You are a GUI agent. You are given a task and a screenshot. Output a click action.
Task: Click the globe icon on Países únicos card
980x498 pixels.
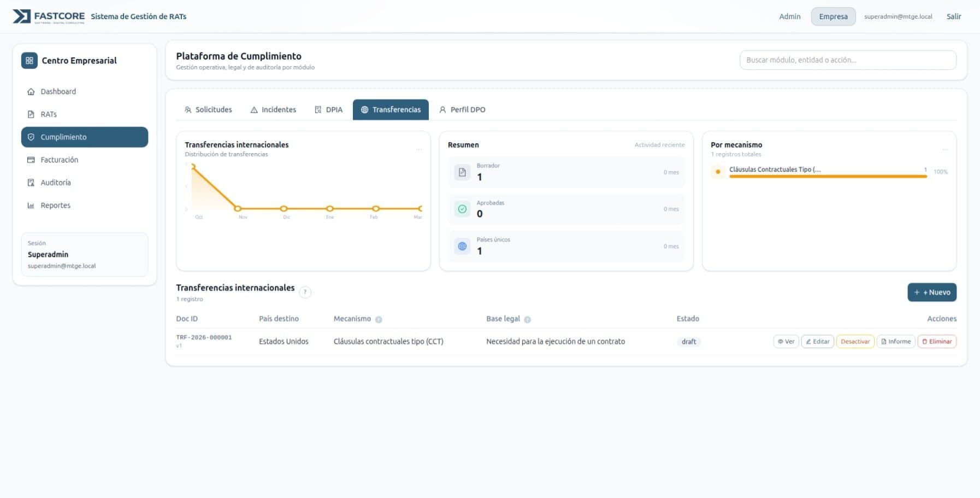(462, 246)
